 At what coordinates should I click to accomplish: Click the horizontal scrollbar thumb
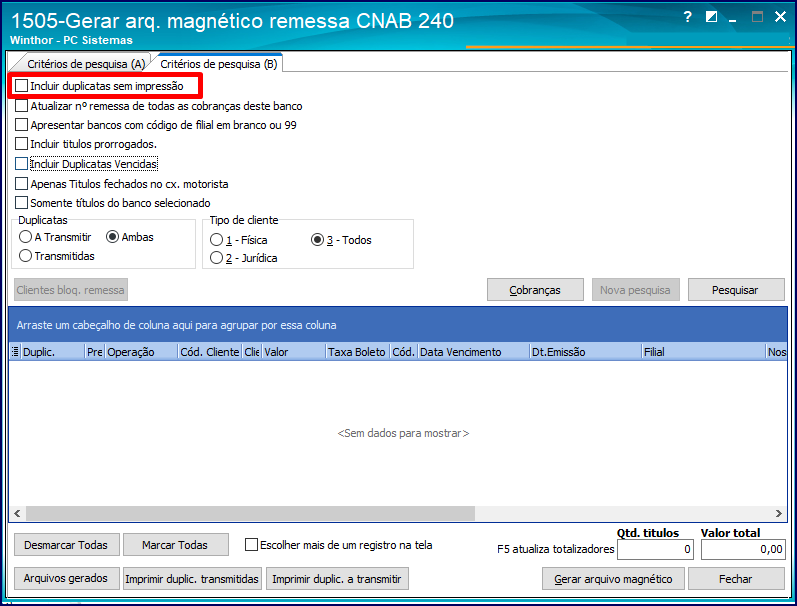tap(250, 513)
